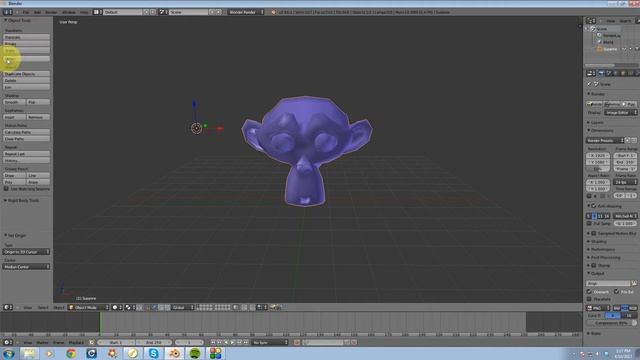Toggle the File Extensions checkbox
Screen dimensions: 640x360
click(616, 292)
